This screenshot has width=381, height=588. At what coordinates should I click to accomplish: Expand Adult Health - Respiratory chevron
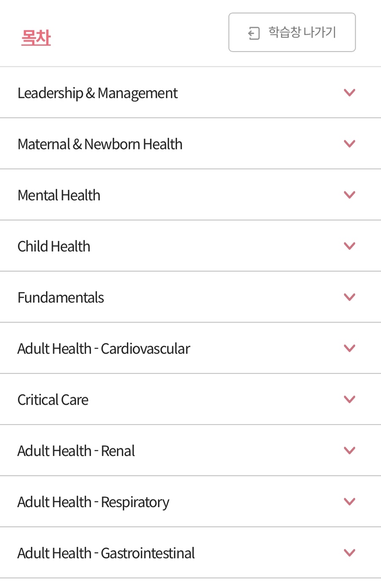click(x=349, y=502)
